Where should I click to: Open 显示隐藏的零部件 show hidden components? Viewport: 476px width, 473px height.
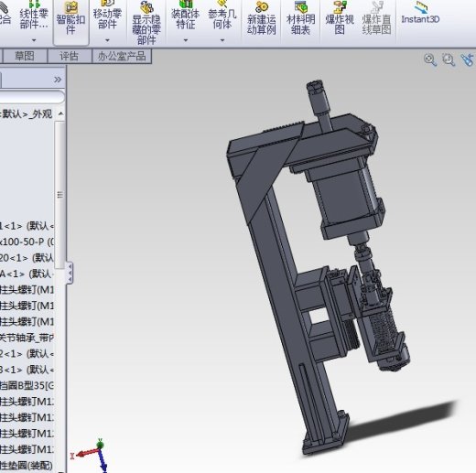point(146,23)
